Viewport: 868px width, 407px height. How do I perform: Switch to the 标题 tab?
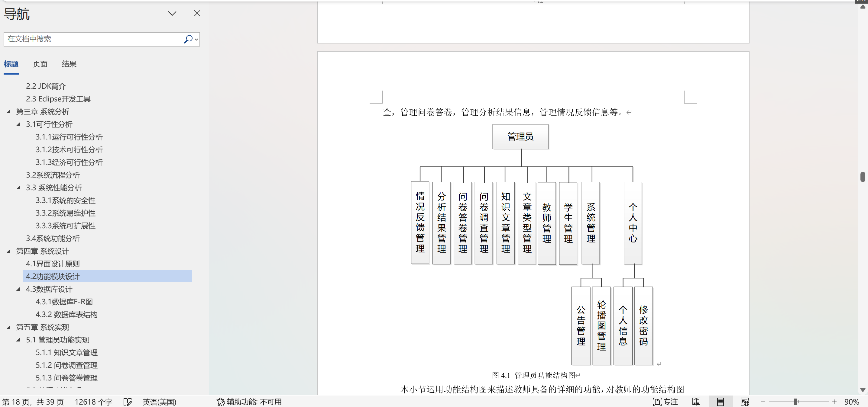tap(11, 64)
